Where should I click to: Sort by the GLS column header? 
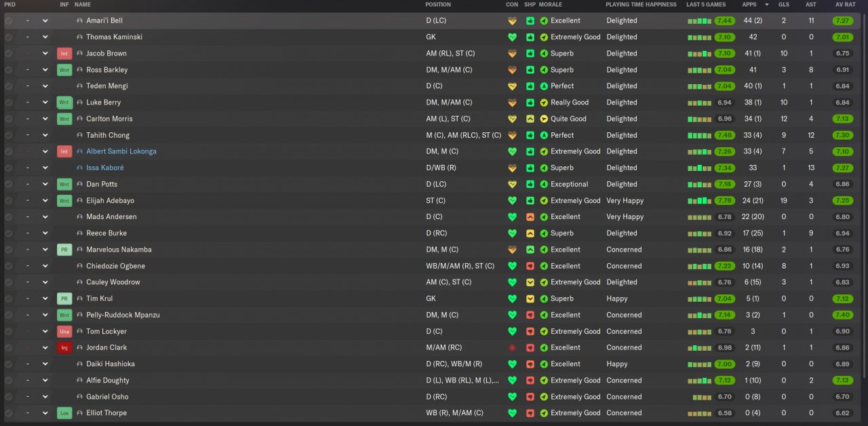pos(783,5)
